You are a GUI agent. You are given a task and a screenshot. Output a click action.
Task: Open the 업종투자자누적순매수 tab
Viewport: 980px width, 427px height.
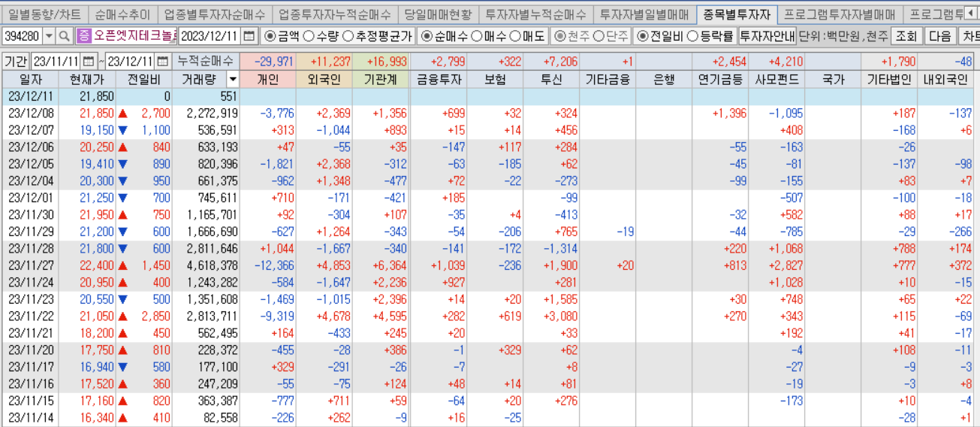pos(334,14)
